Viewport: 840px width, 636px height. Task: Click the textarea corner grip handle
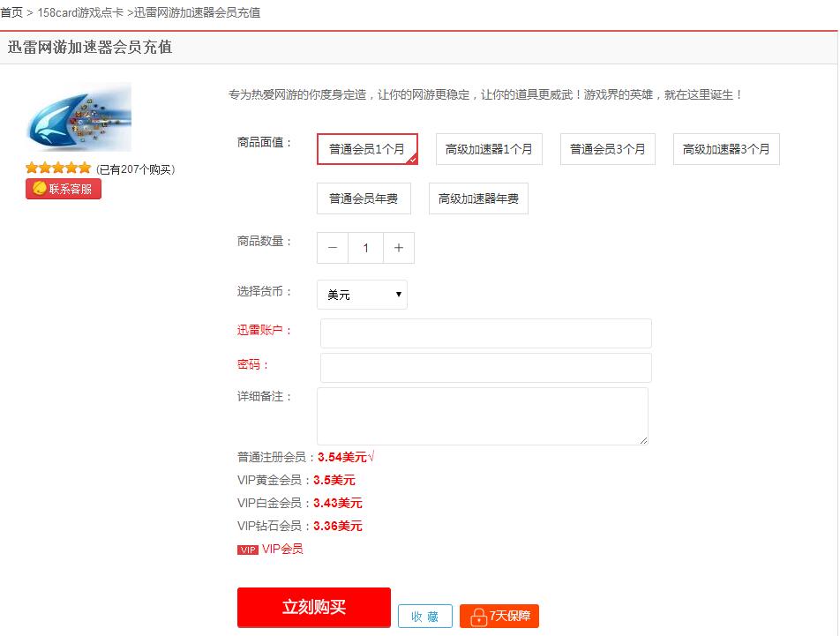(x=643, y=440)
